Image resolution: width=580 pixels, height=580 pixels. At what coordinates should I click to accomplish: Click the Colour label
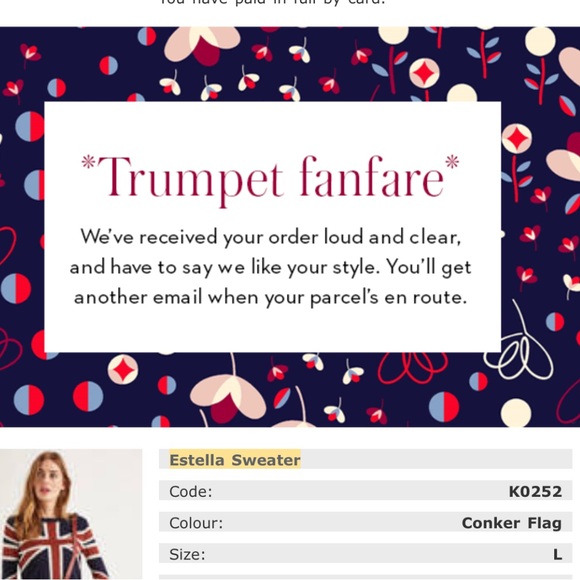(196, 523)
